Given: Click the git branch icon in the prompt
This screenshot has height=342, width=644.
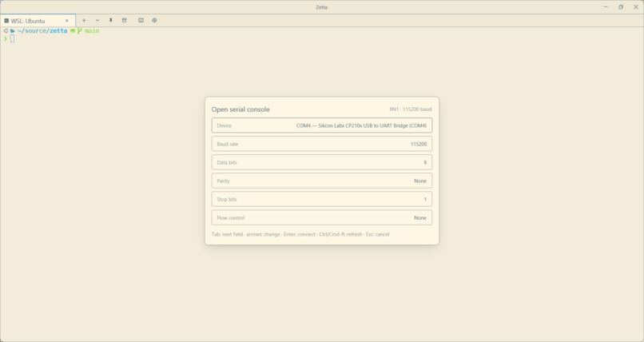Looking at the screenshot, I should tap(80, 31).
